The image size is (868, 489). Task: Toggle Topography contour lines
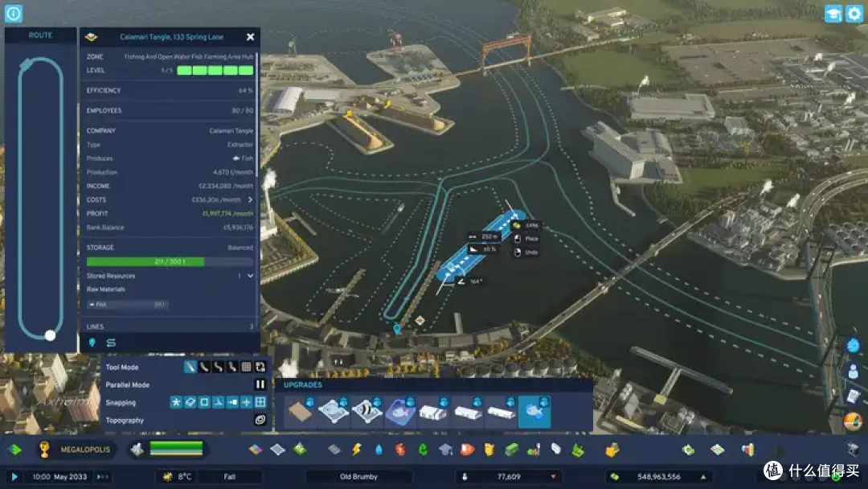(260, 420)
